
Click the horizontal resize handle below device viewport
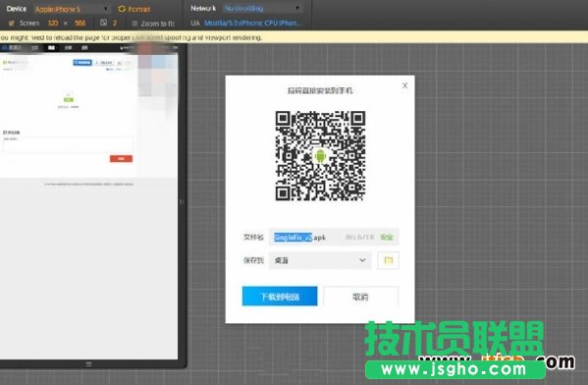coord(89,363)
